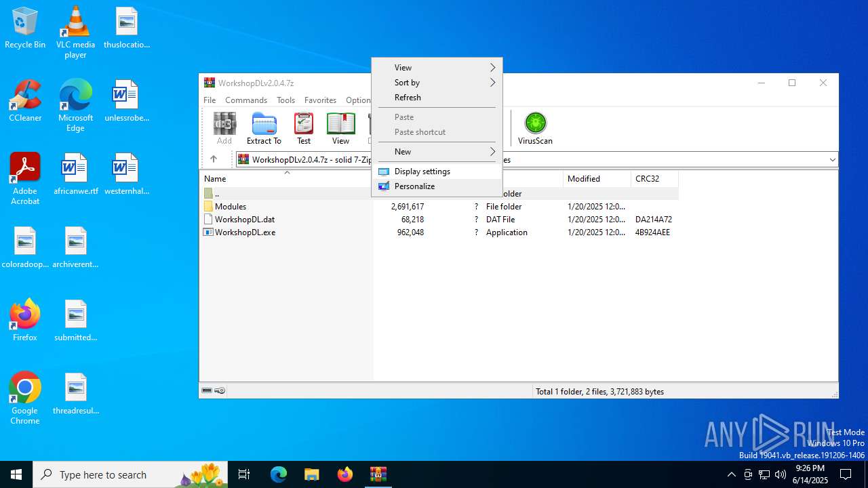
Task: Open Microsoft Edge desktop shortcut
Action: tap(75, 105)
